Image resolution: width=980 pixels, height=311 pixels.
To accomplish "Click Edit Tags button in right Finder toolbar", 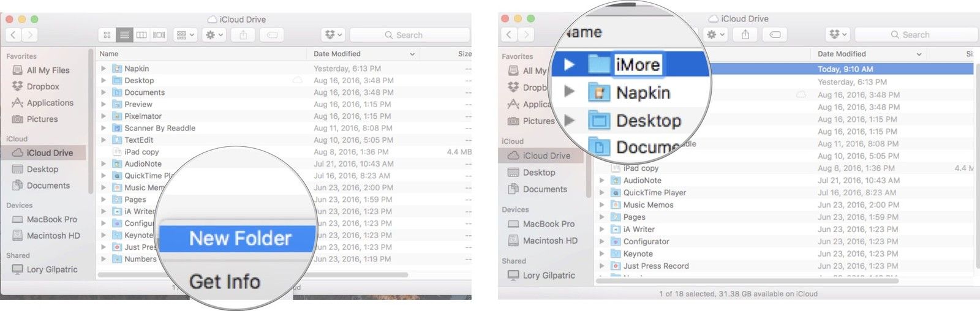I will (775, 35).
